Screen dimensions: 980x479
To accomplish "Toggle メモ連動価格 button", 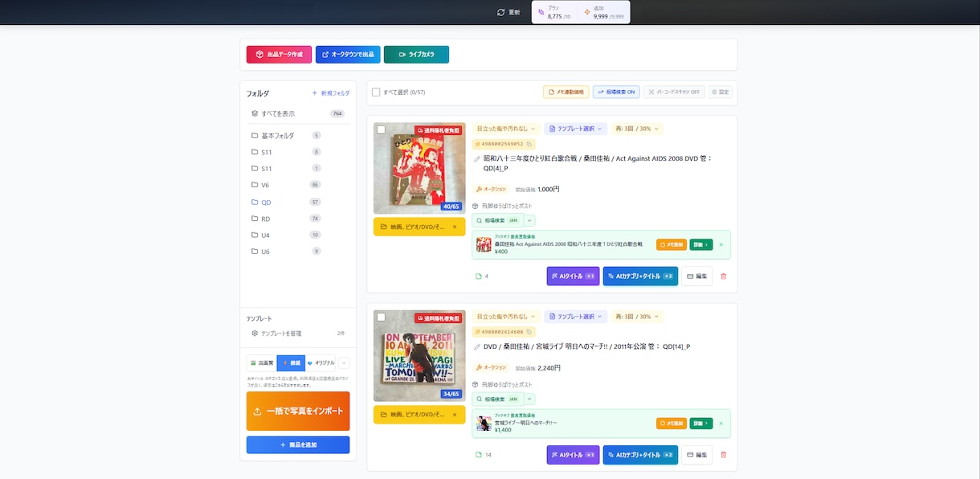I will (x=566, y=92).
